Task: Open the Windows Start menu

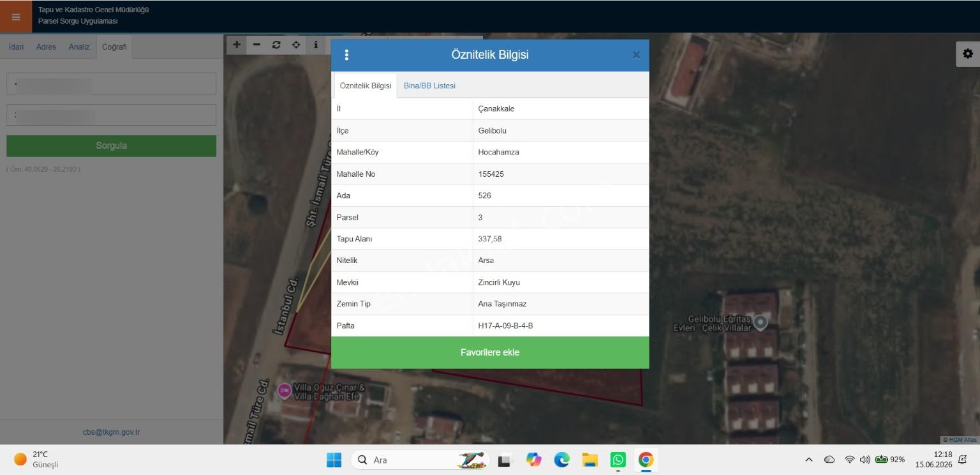Action: pos(334,460)
